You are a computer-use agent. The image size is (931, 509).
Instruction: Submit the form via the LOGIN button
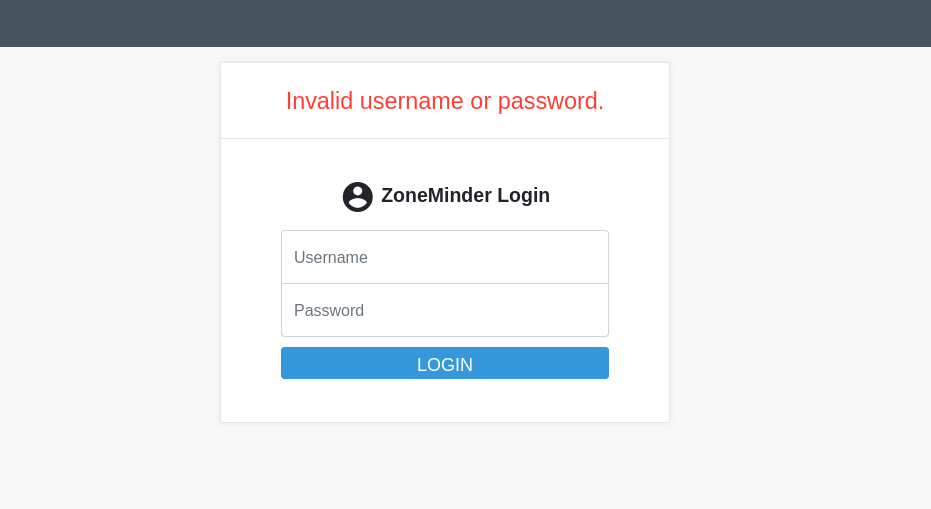point(445,363)
